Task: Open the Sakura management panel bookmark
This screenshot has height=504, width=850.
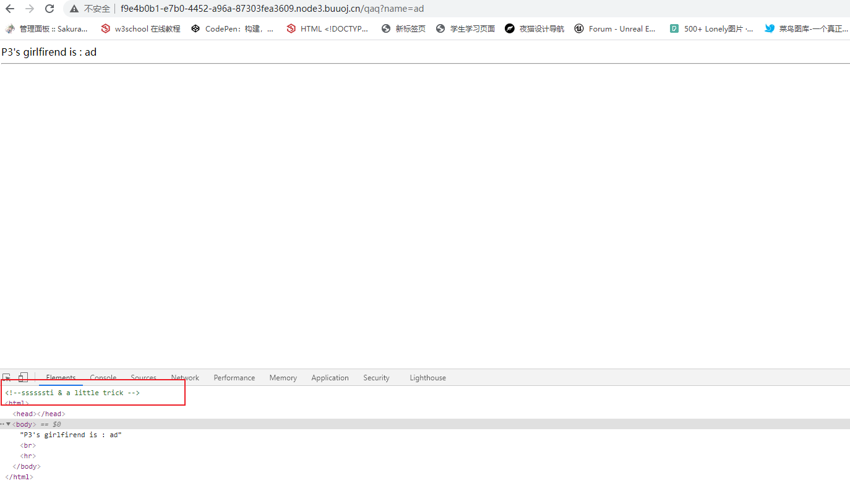Action: tap(46, 28)
